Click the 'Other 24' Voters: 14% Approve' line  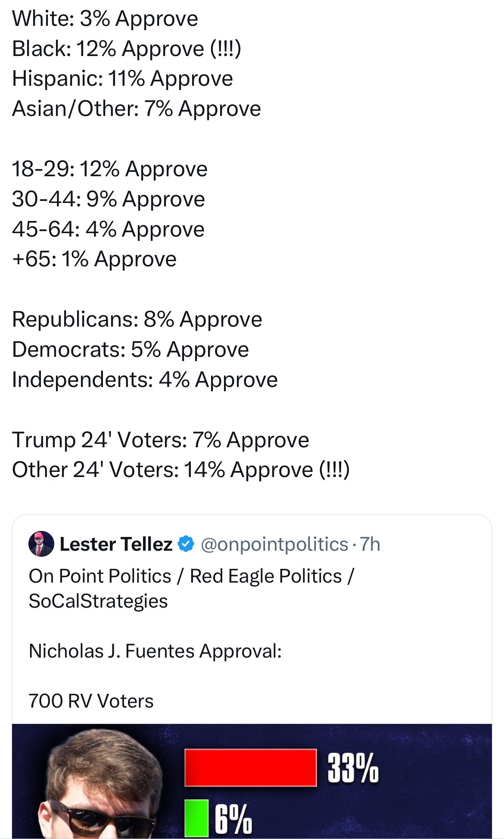click(x=180, y=470)
